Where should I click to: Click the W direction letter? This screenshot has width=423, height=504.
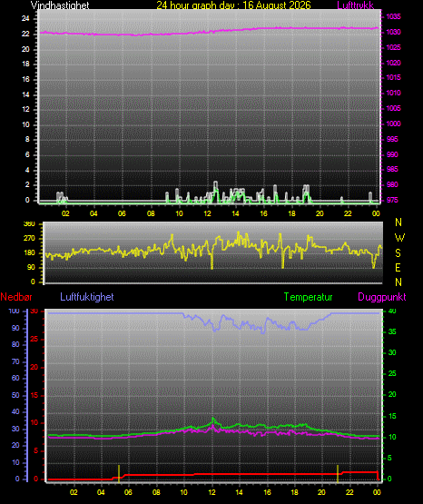pyautogui.click(x=399, y=238)
